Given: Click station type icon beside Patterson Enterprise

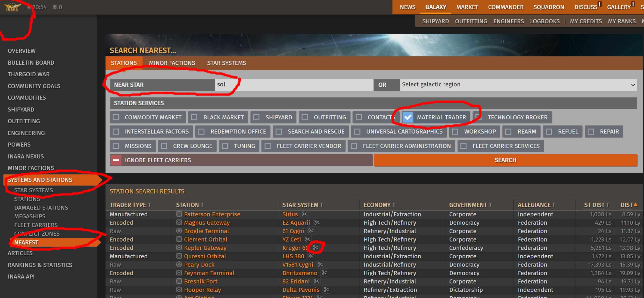Looking at the screenshot, I should (x=179, y=214).
